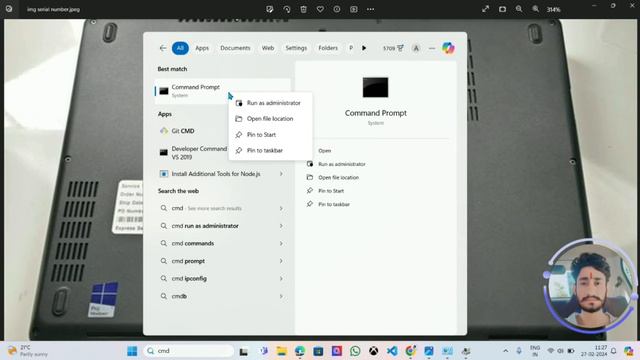Zoom in using the plus magnifier icon
Viewport: 640px width, 360px height.
click(536, 9)
